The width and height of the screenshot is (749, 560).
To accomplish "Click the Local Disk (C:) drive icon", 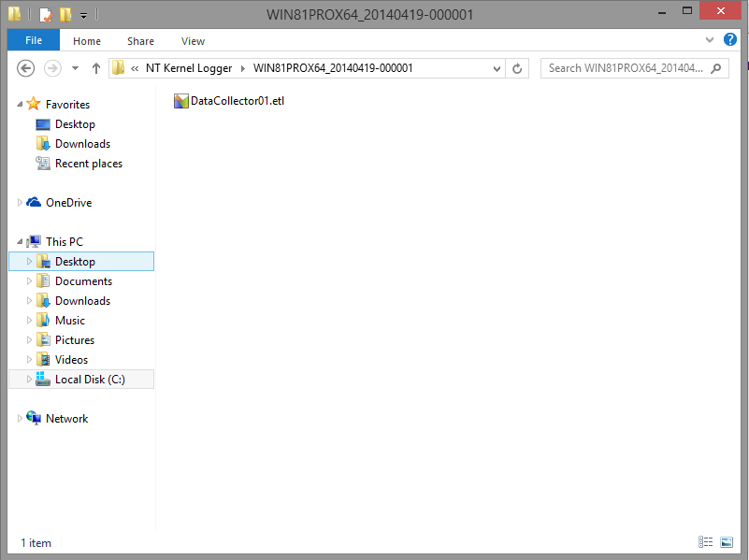I will pos(43,379).
